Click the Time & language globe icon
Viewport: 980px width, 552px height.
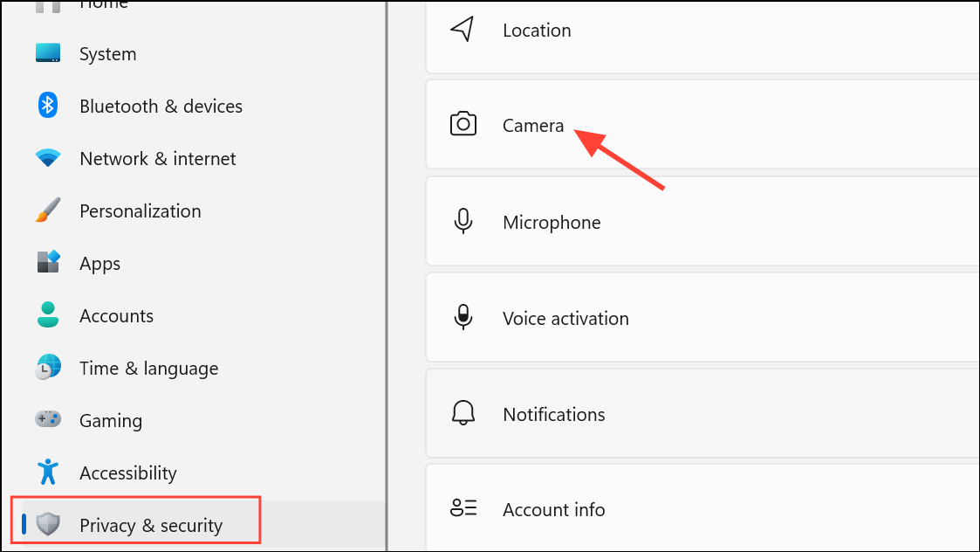click(x=48, y=368)
